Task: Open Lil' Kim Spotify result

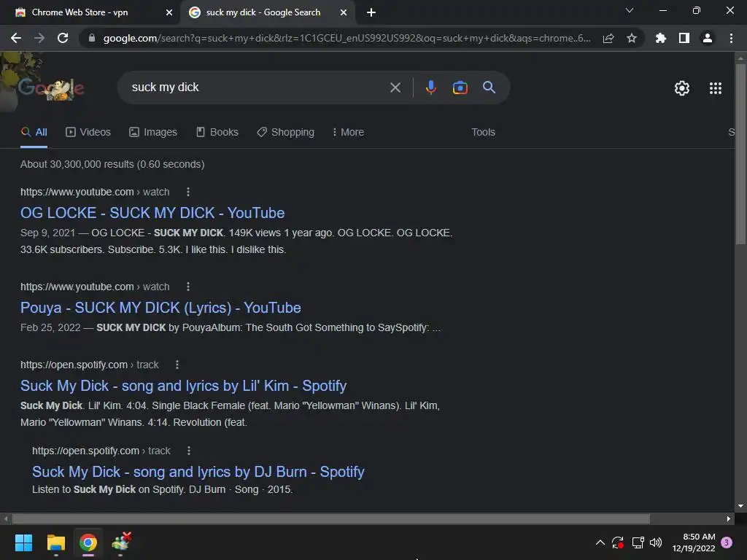Action: click(x=183, y=386)
